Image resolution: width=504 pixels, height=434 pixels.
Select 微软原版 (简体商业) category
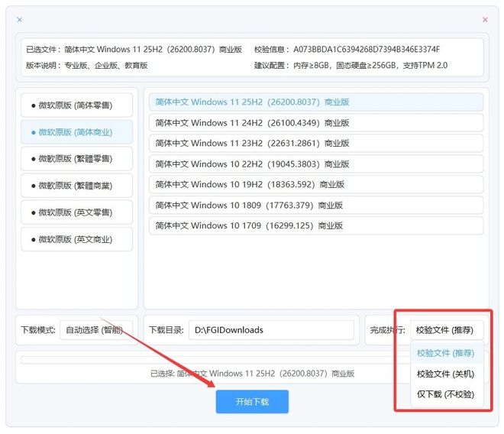click(x=76, y=132)
